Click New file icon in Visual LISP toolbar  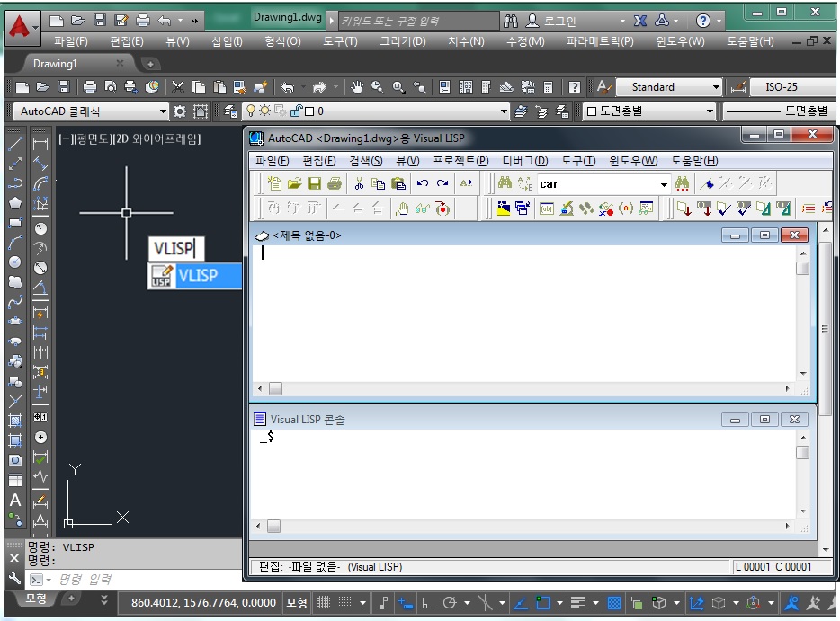pos(274,183)
